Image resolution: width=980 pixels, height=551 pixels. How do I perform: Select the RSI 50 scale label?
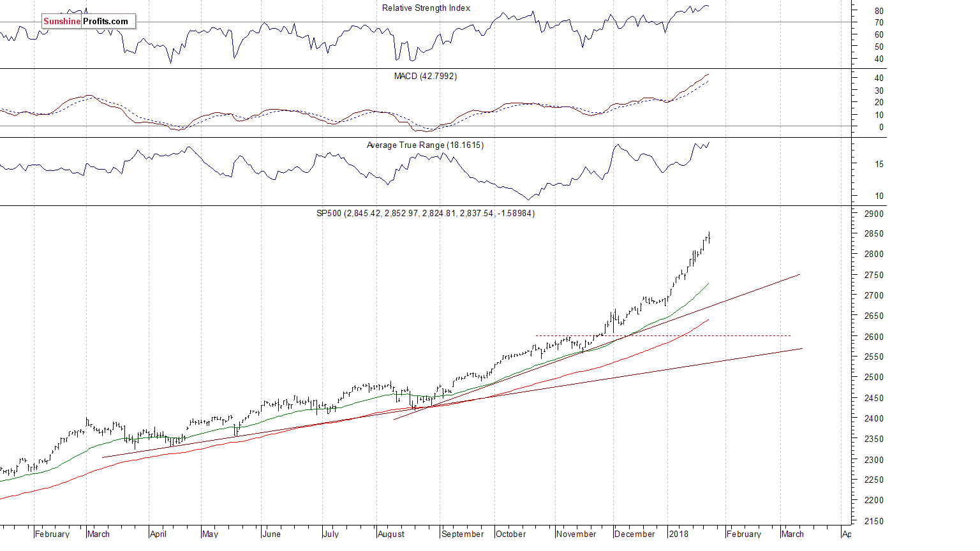879,47
